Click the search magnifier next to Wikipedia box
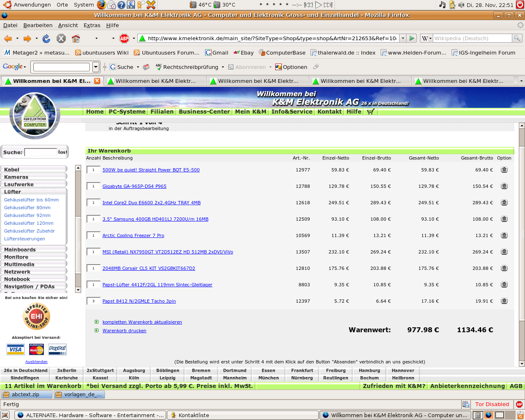Viewport: 525px width, 420px height. (517, 38)
